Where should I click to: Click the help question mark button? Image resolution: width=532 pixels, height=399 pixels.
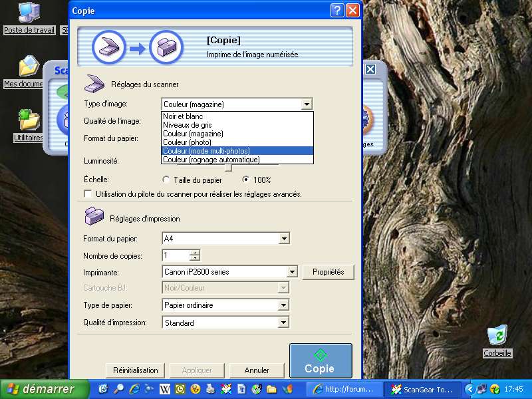tap(338, 10)
